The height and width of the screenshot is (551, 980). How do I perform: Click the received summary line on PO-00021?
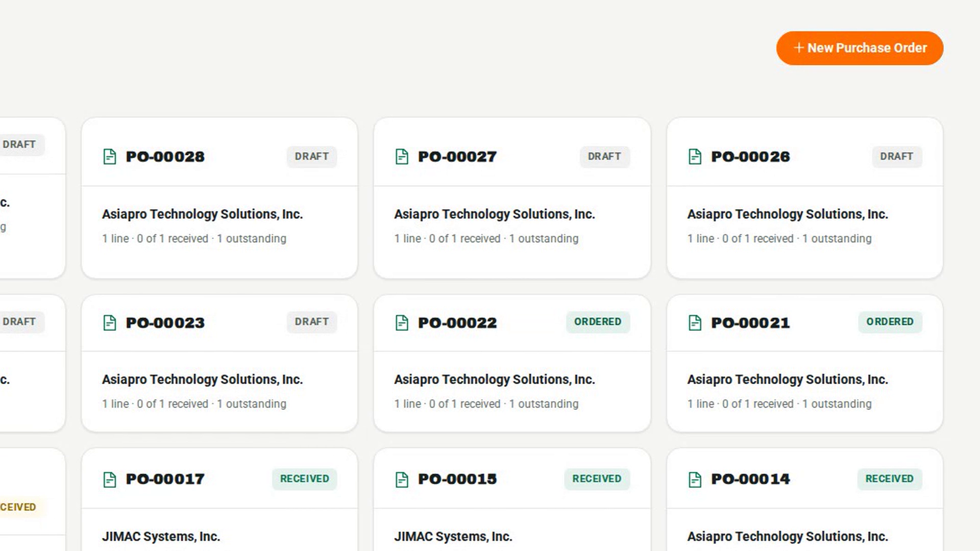coord(779,404)
